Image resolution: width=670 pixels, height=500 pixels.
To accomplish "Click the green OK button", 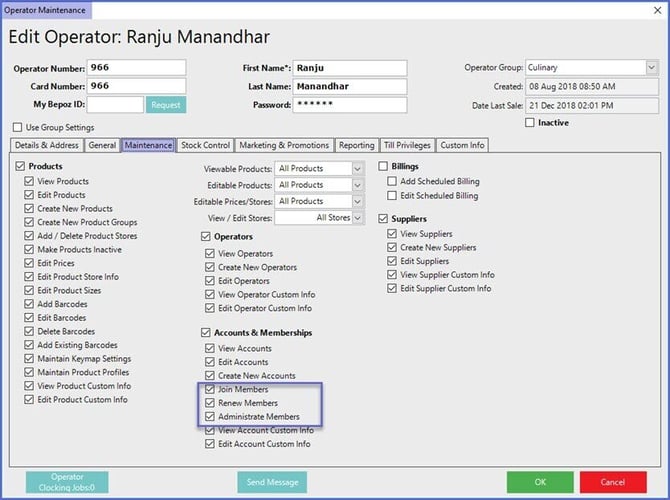I will point(540,482).
